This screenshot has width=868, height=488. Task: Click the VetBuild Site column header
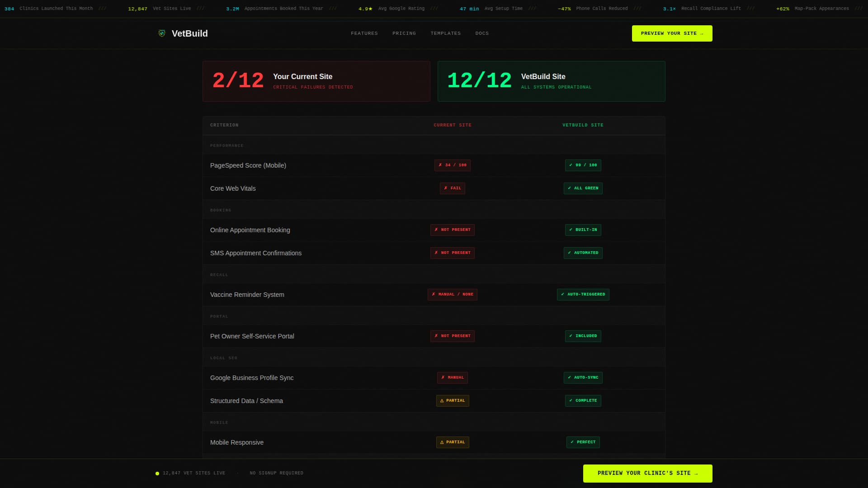tap(583, 125)
